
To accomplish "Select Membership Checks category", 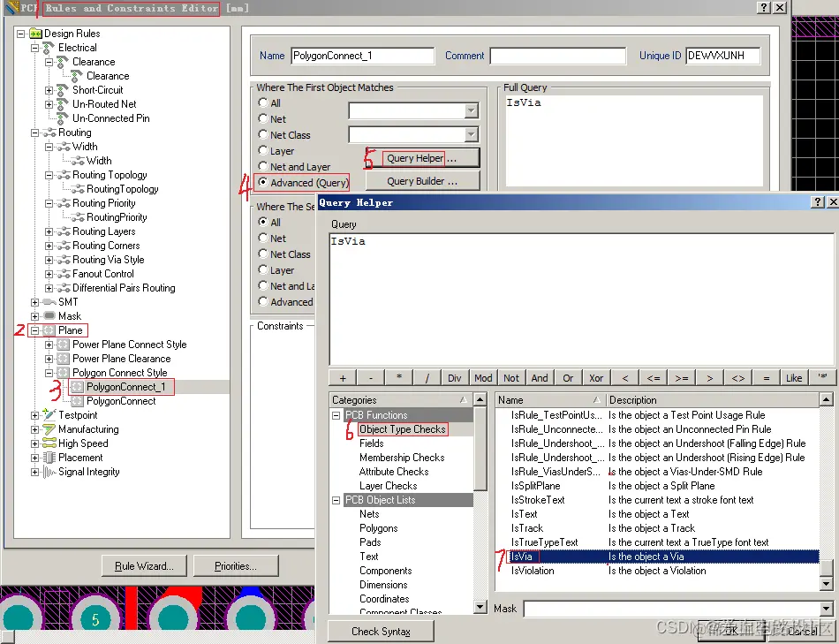I will [x=402, y=458].
